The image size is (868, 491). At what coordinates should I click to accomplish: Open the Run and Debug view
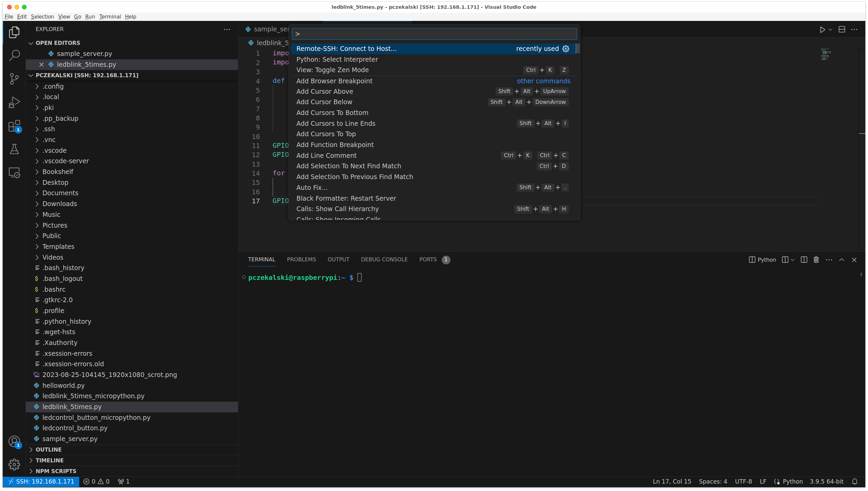click(14, 102)
